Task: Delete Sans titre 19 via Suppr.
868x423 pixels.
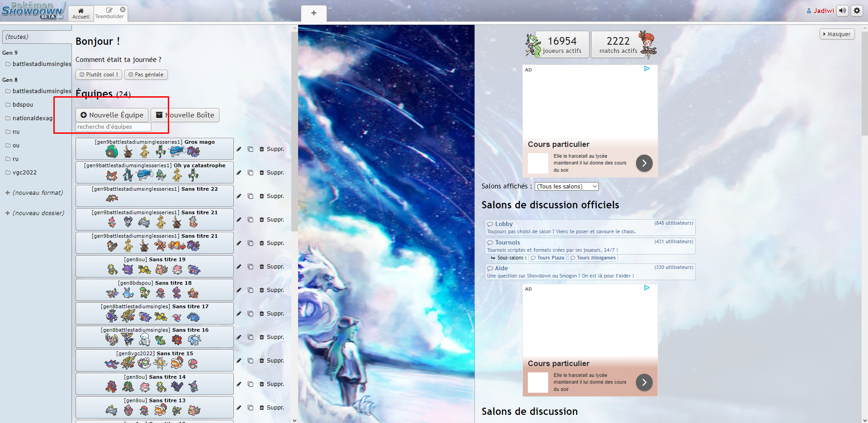Action: [271, 267]
